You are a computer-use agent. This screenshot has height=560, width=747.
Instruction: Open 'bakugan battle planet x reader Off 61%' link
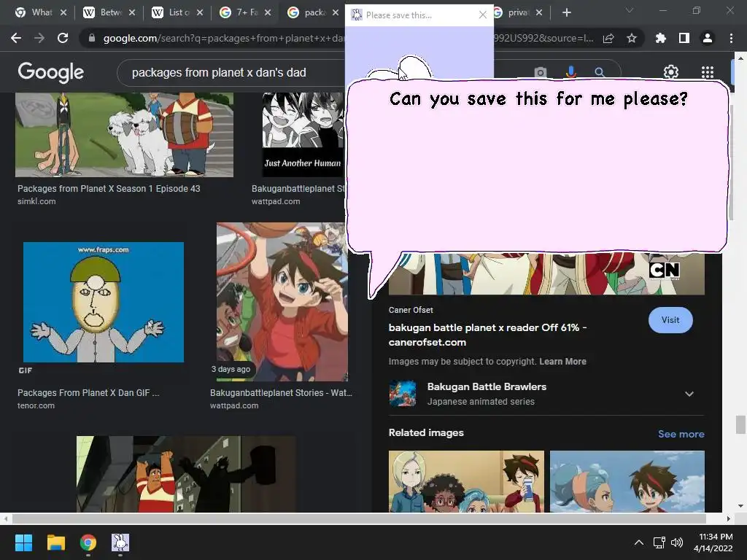click(x=487, y=335)
